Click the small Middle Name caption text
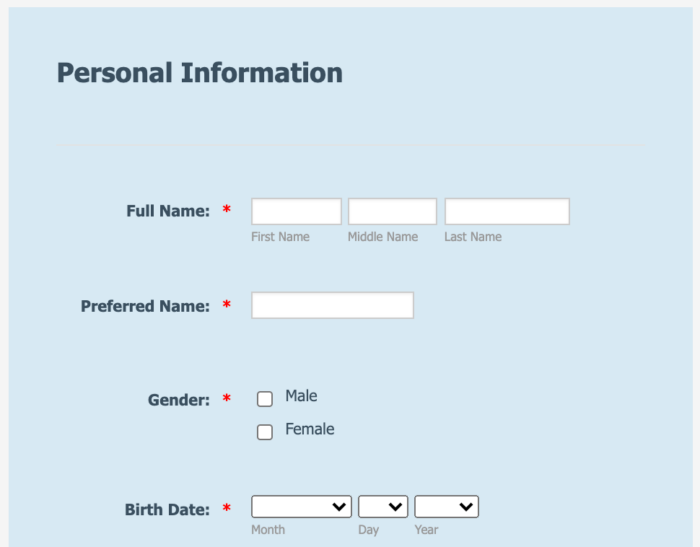Image resolution: width=700 pixels, height=547 pixels. click(383, 237)
